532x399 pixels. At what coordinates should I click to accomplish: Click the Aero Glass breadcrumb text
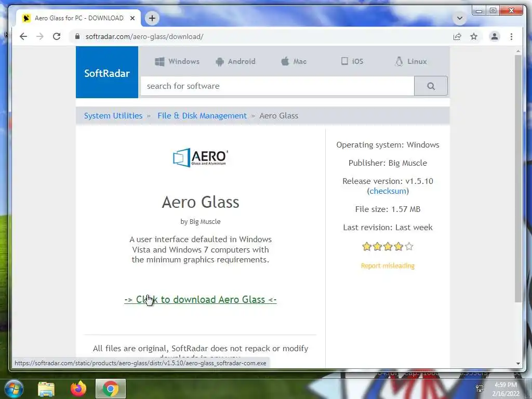(x=279, y=116)
